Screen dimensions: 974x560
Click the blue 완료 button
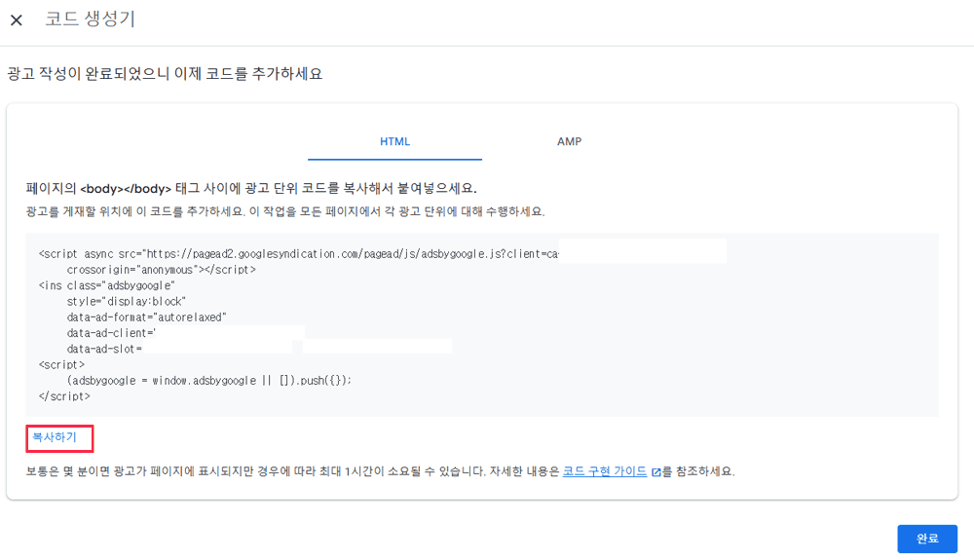[927, 539]
